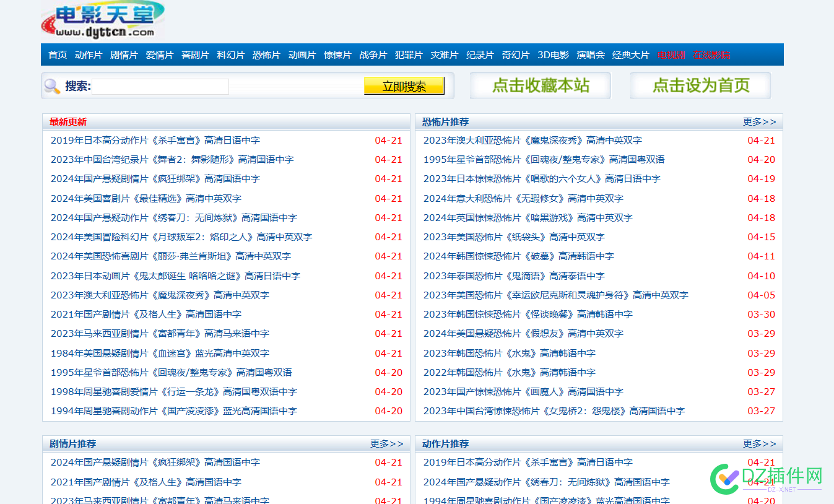Go to 纪录片 category
Image resolution: width=834 pixels, height=504 pixels.
click(480, 55)
